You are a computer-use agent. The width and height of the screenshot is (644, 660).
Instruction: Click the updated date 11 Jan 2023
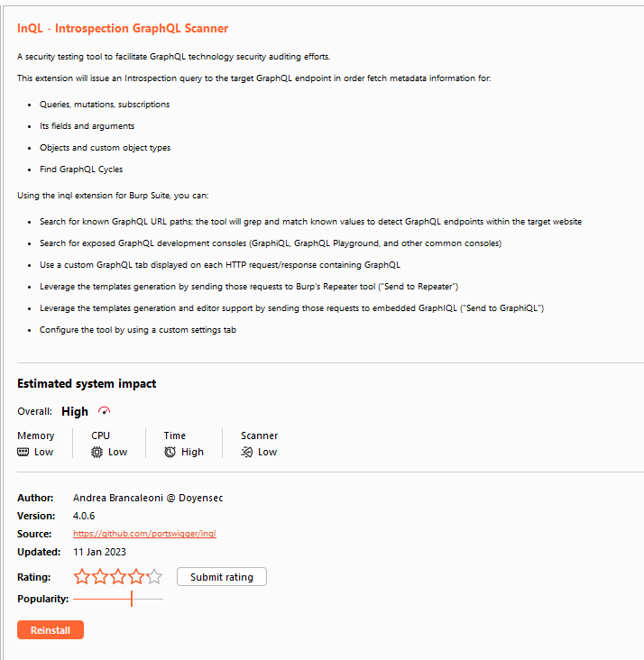pos(101,552)
